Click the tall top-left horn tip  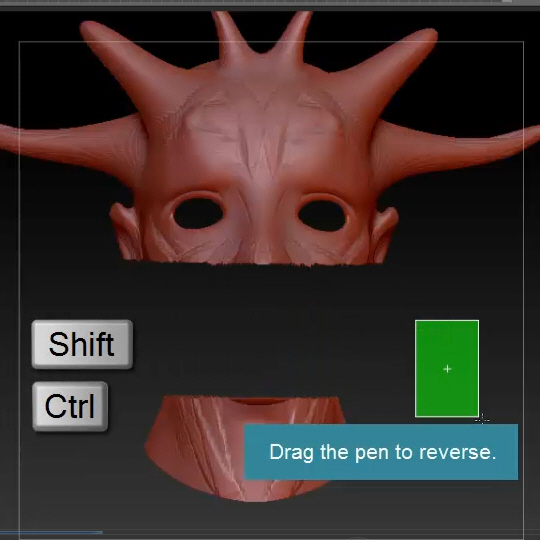pos(90,29)
